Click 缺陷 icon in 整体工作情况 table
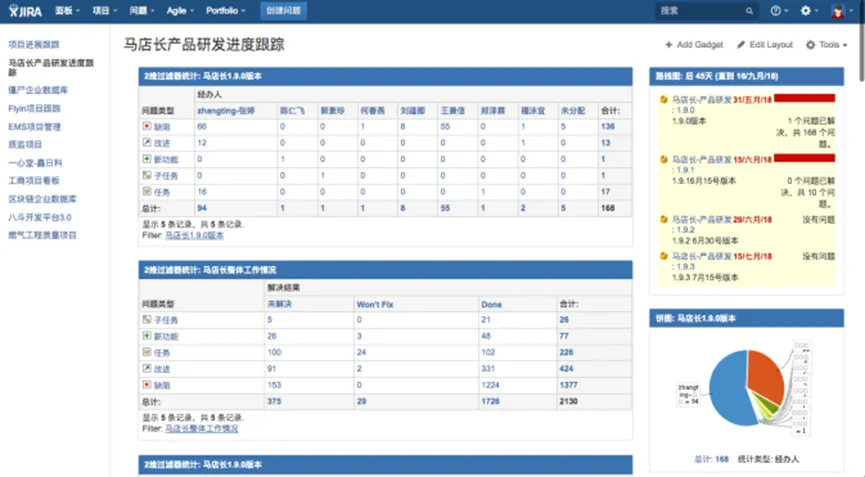This screenshot has height=477, width=865. pos(147,385)
